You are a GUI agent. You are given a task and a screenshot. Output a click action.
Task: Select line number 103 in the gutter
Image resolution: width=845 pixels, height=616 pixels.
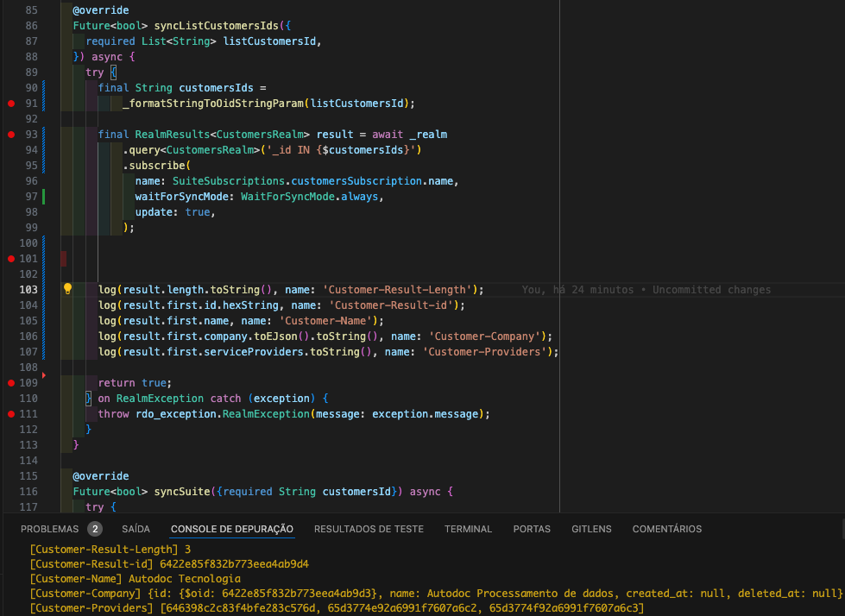click(x=28, y=290)
